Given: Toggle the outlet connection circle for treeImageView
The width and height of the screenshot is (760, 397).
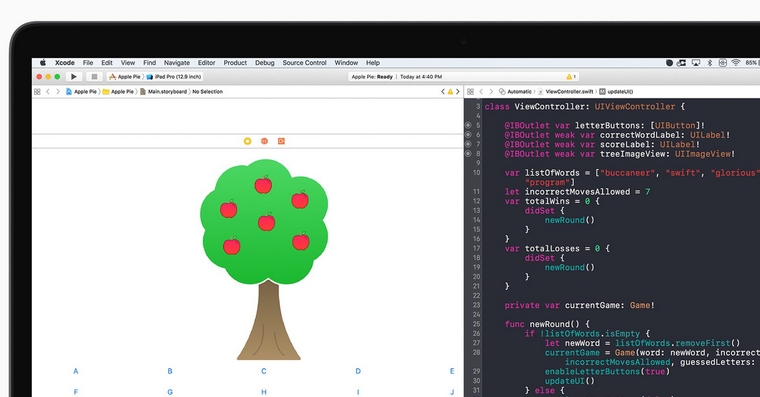Looking at the screenshot, I should [x=468, y=154].
